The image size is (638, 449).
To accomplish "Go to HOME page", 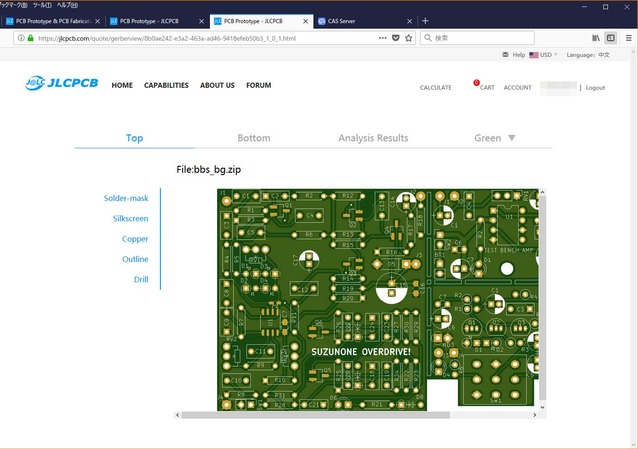I will [122, 85].
